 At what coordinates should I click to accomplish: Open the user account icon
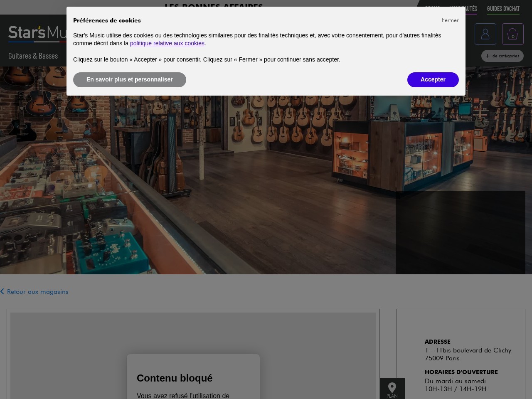485,34
